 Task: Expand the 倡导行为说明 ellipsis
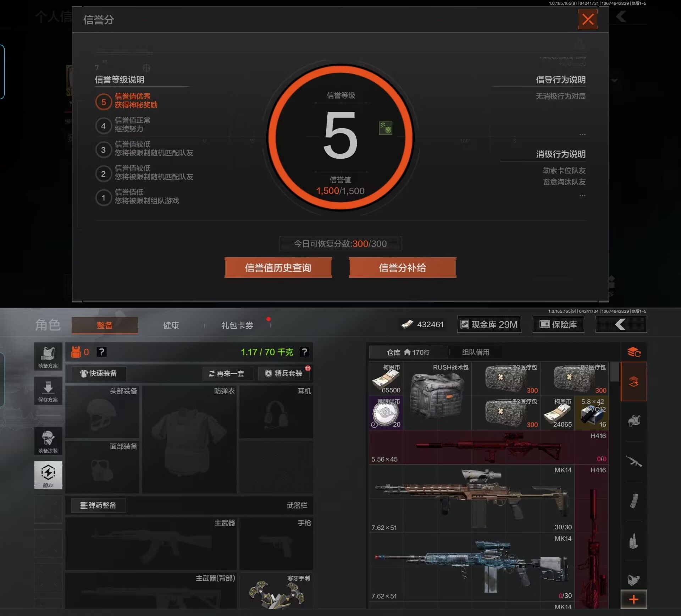tap(582, 134)
